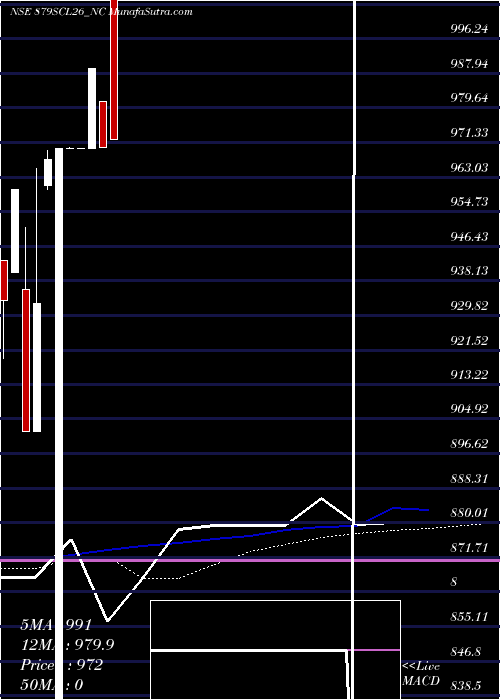Click the 838.5 price axis label

(467, 686)
